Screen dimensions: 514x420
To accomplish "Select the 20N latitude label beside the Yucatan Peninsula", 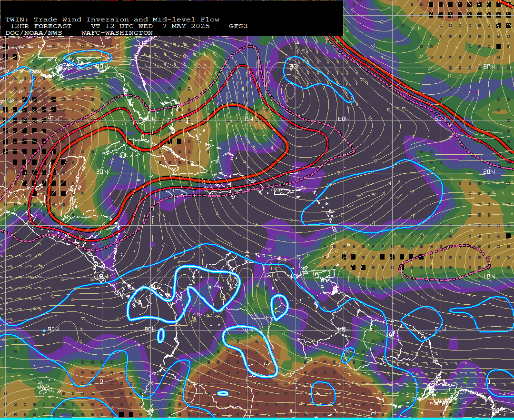I will point(102,171).
